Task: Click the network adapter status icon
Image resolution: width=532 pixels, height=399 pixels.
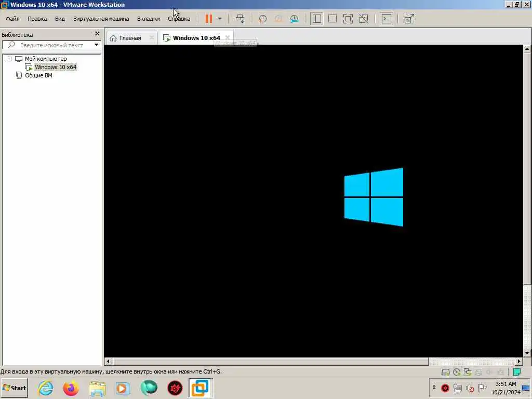Action: tap(468, 372)
